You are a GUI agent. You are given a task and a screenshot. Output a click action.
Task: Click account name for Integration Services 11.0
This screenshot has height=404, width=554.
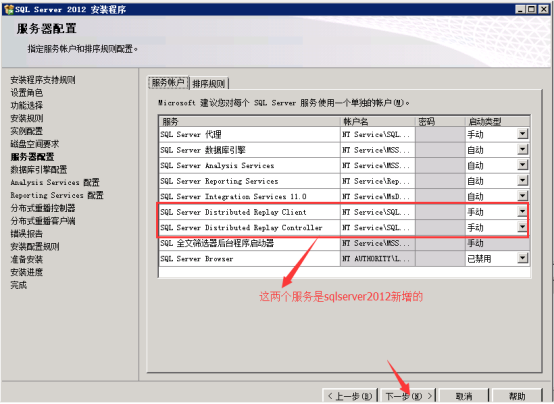coord(378,196)
